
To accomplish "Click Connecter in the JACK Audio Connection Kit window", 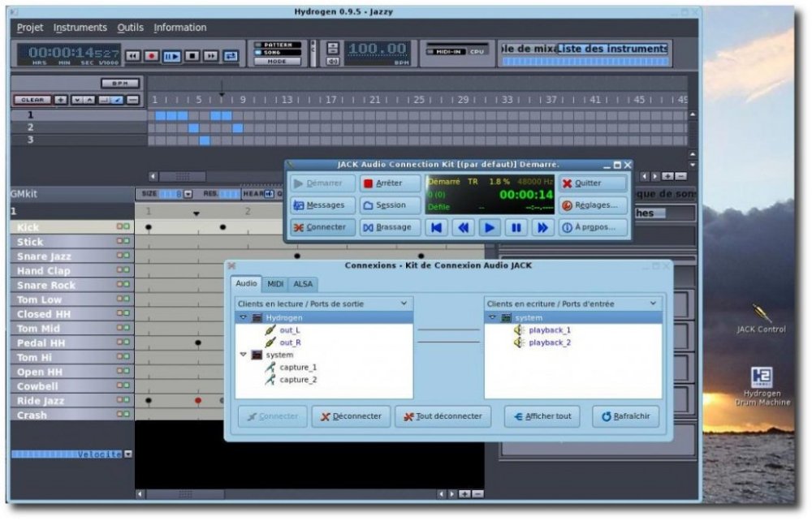I will (322, 227).
